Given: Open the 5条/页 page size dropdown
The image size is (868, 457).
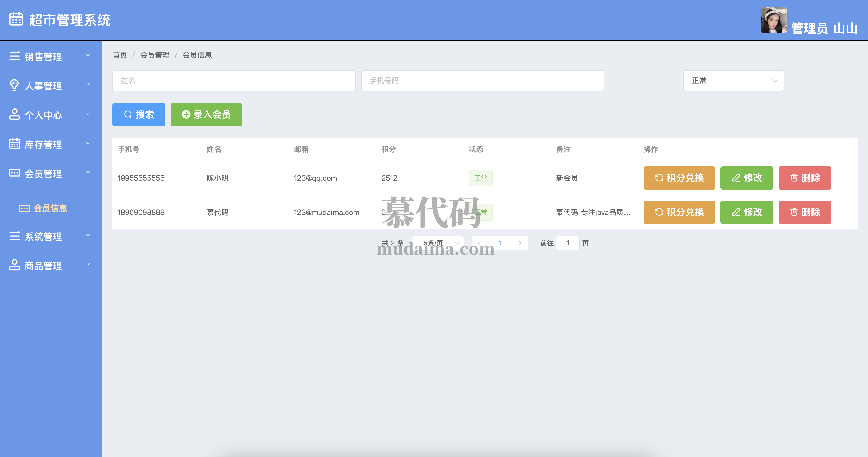Looking at the screenshot, I should (438, 243).
